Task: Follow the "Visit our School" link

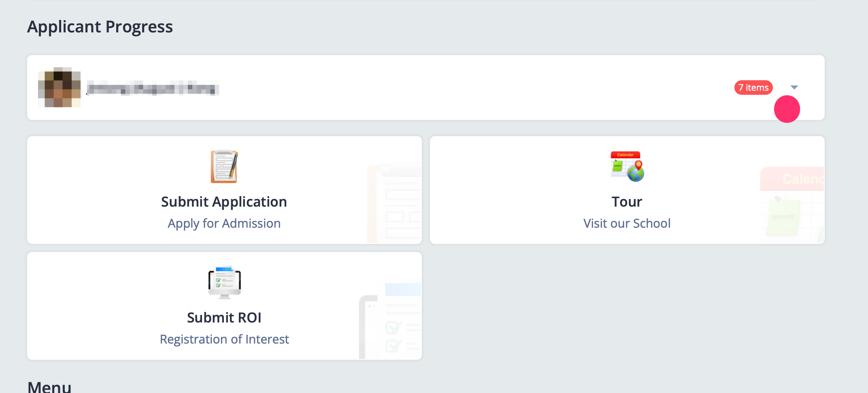Action: click(x=627, y=223)
